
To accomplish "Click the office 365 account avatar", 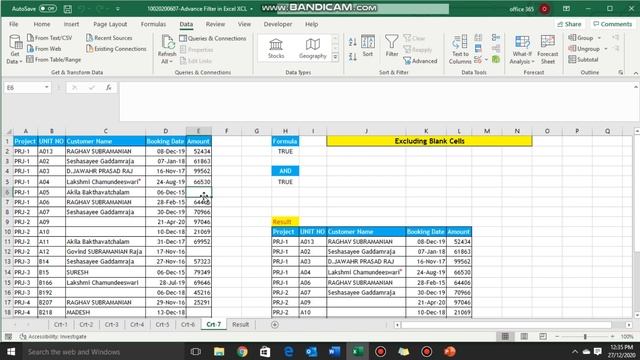I will (x=544, y=9).
